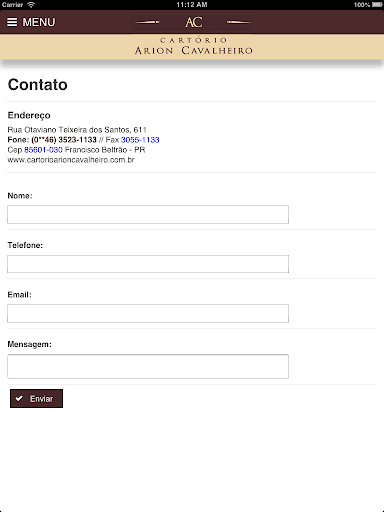The width and height of the screenshot is (384, 512).
Task: Tap the www.cartorioarioncavalheiro.com.br address
Action: [71, 160]
